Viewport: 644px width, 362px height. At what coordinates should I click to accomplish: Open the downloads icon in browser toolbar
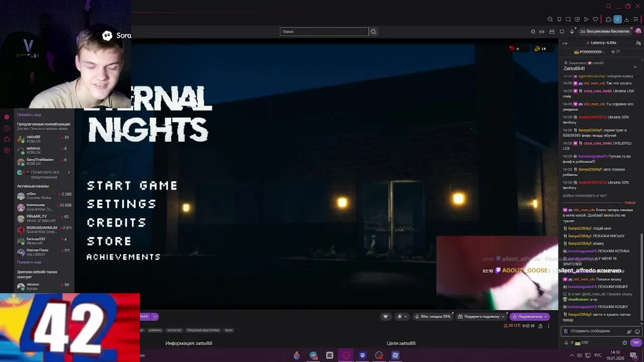click(626, 20)
